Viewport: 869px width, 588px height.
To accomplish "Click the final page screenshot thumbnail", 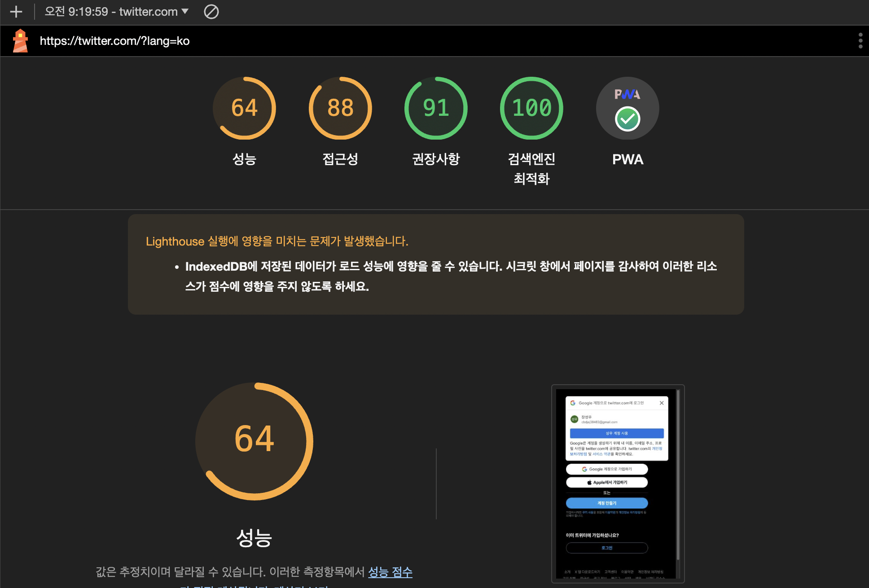I will (x=618, y=484).
